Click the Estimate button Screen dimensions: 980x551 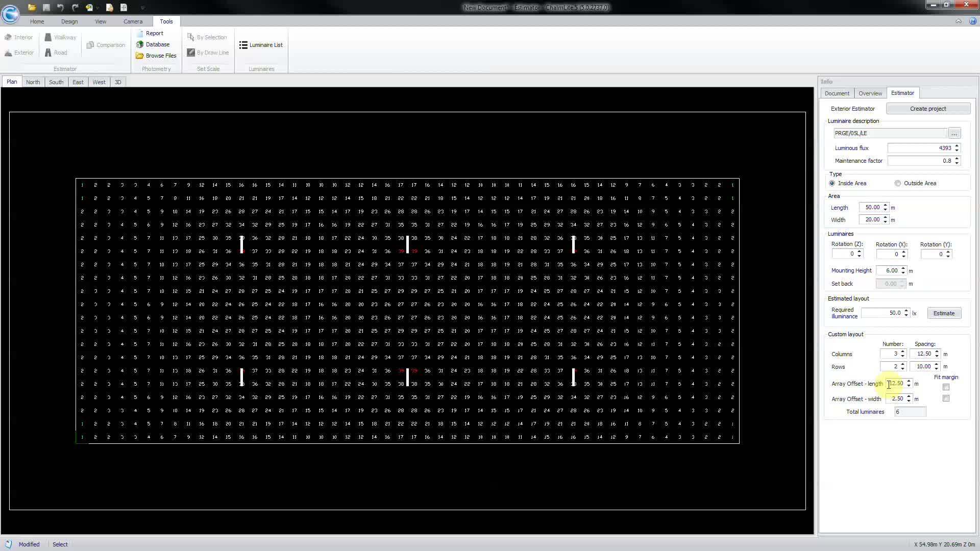point(944,313)
